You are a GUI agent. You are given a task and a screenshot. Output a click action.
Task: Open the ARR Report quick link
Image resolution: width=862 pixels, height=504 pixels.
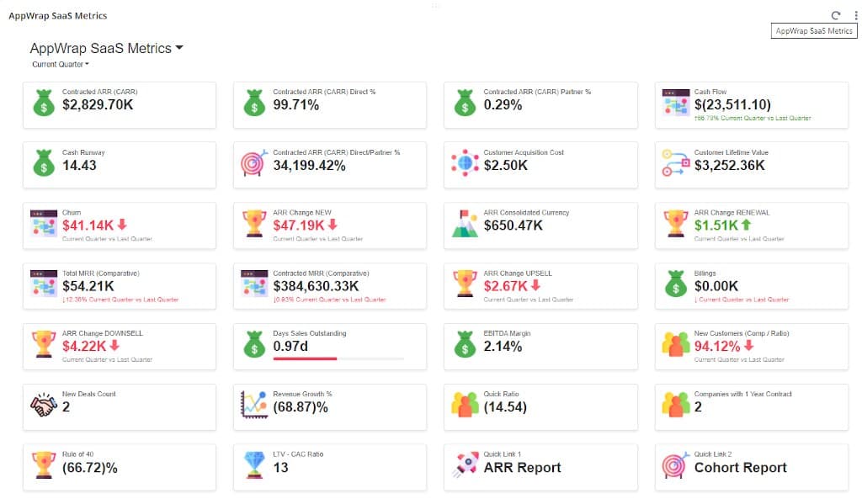[522, 467]
